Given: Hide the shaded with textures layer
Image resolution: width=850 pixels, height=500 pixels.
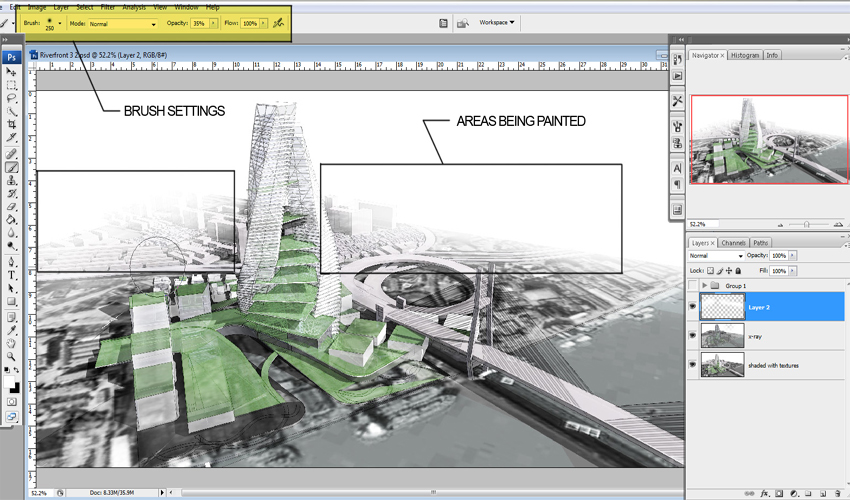Looking at the screenshot, I should pyautogui.click(x=692, y=365).
